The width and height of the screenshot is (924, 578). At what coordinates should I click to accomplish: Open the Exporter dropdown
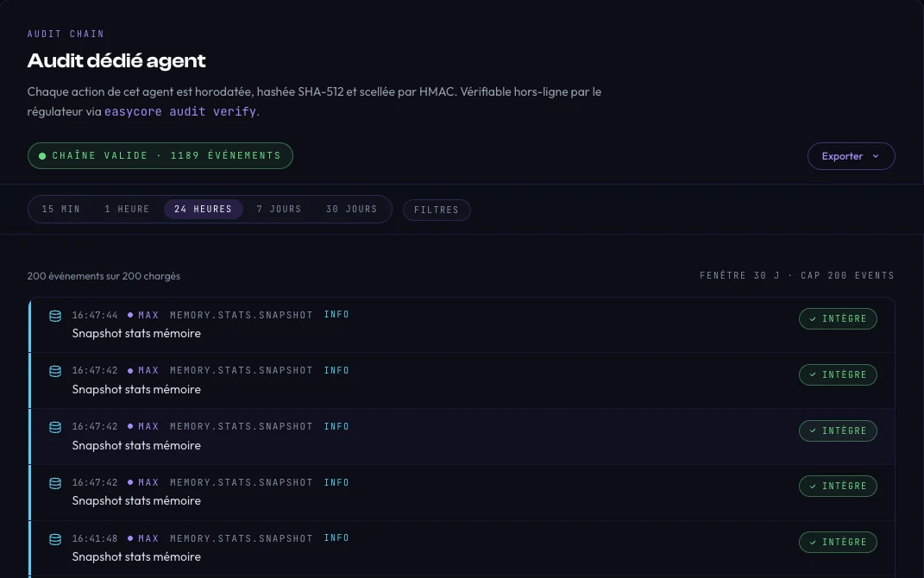[x=851, y=156]
